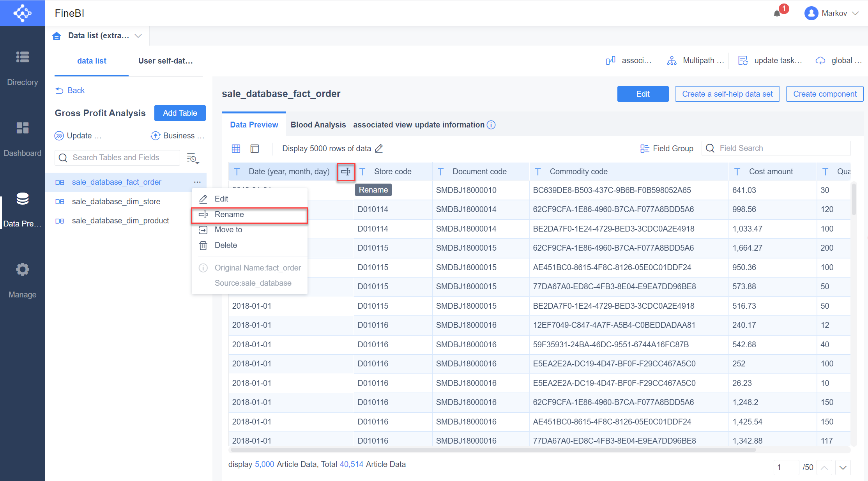Expand the Data list dropdown
Viewport: 868px width, 481px height.
click(138, 36)
